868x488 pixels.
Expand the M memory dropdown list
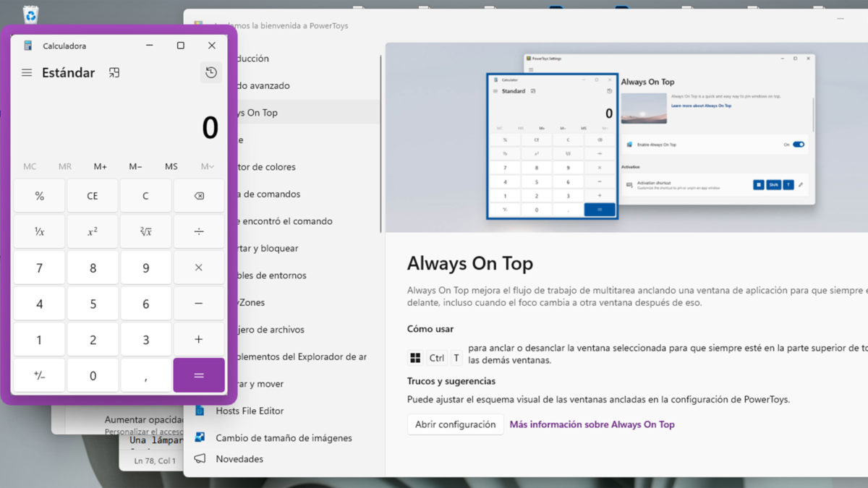coord(208,166)
